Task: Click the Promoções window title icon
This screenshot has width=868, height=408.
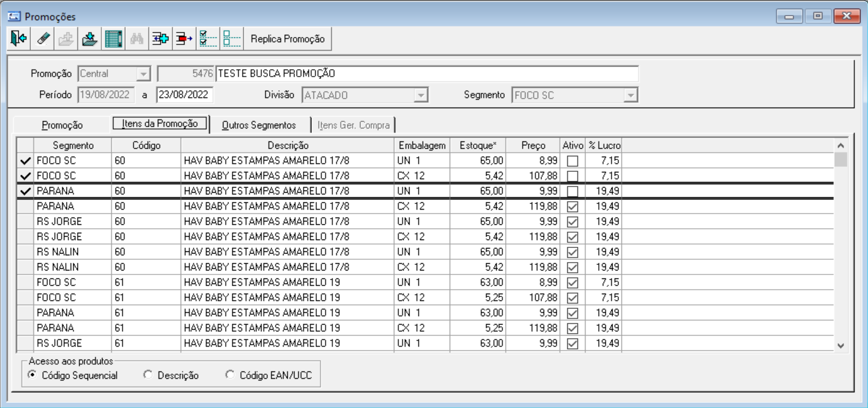Action: (15, 17)
